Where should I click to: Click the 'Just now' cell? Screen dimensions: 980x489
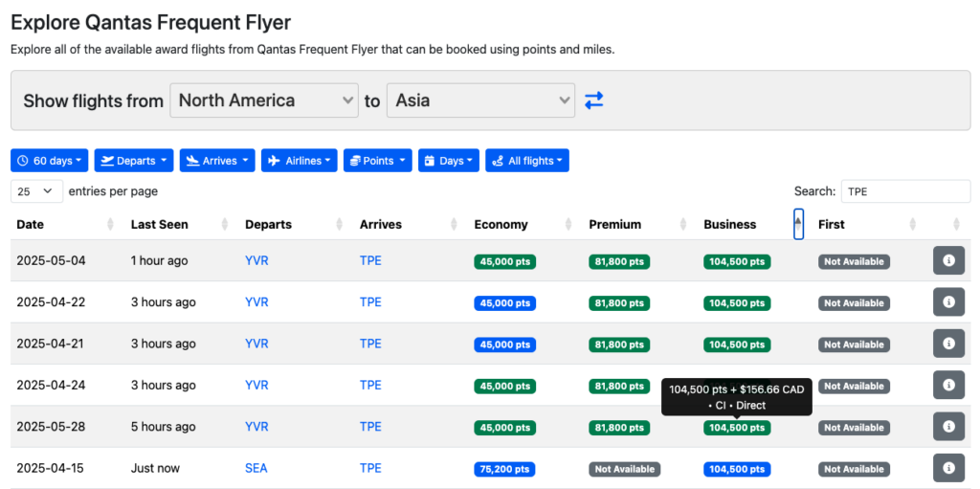pos(155,468)
